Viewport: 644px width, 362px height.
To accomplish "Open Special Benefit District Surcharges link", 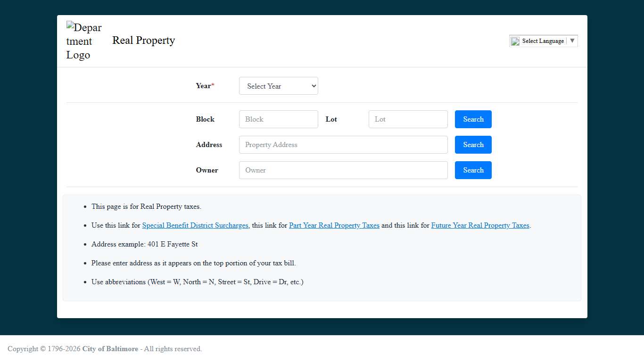I will point(195,225).
